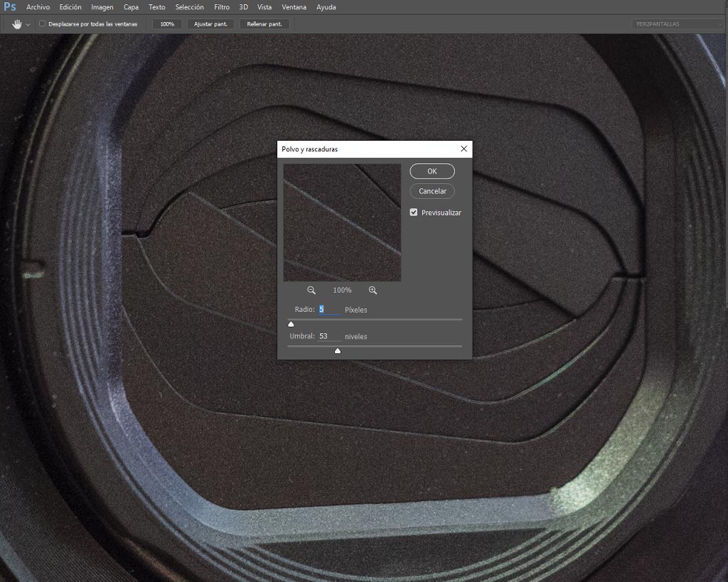728x582 pixels.
Task: Click the Radio pixel value field
Action: point(330,310)
